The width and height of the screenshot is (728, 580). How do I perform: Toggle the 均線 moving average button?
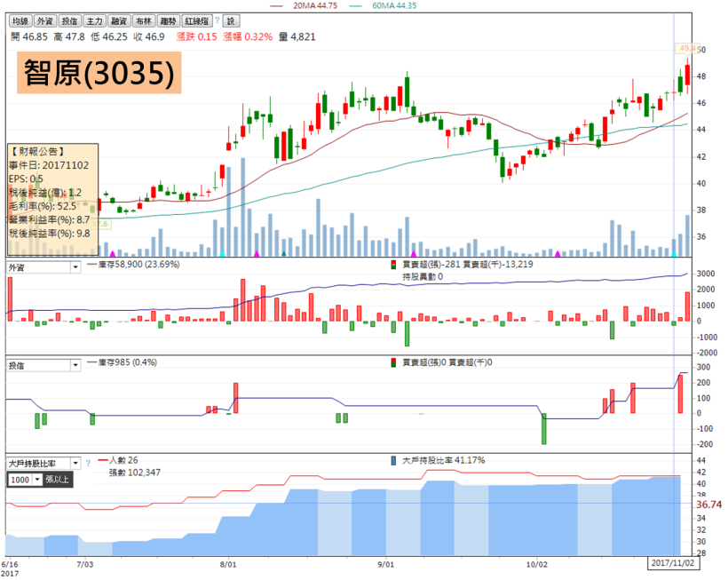pos(20,21)
